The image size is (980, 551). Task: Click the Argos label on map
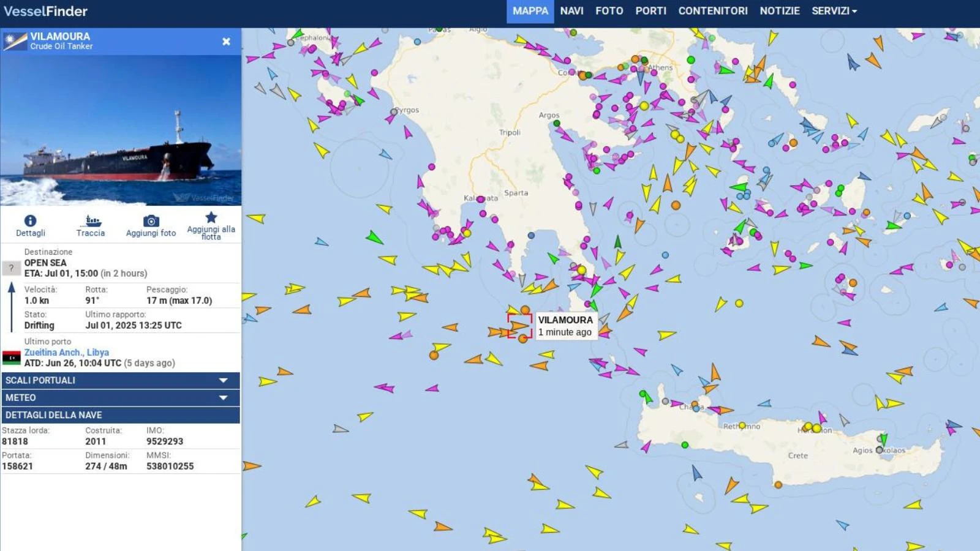coord(549,115)
